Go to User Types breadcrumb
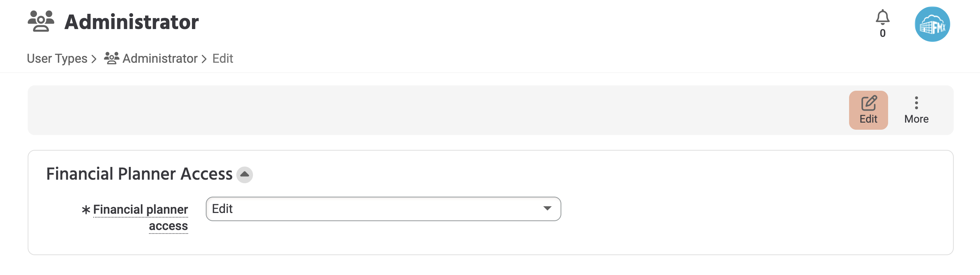 [57, 58]
